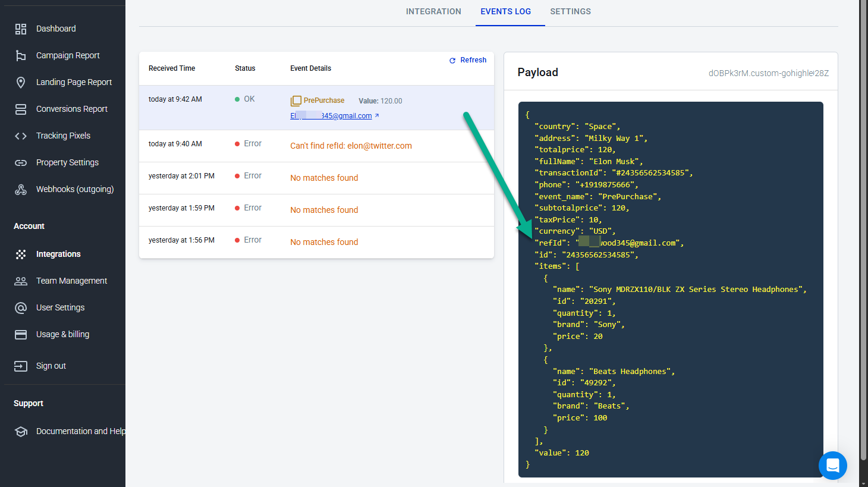This screenshot has height=487, width=868.
Task: Click the Campaign Report flag icon
Action: click(x=21, y=55)
